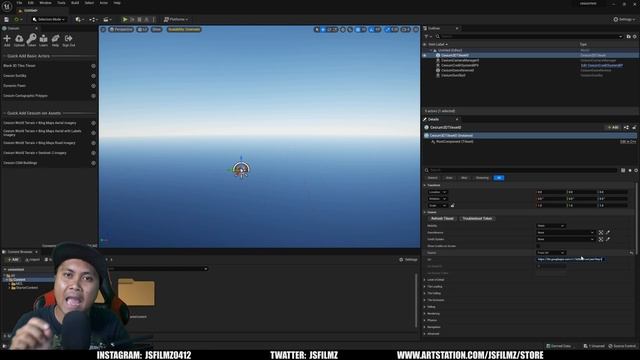Select the Streaming filter in Details
The width and height of the screenshot is (640, 360).
click(x=482, y=178)
